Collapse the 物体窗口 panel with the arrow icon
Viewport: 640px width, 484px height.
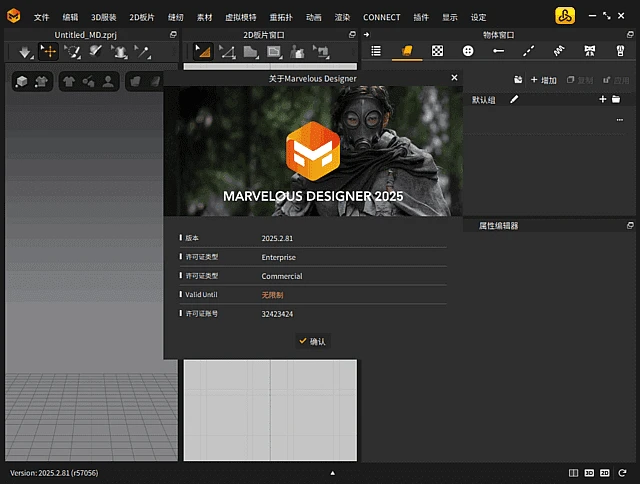[366, 34]
